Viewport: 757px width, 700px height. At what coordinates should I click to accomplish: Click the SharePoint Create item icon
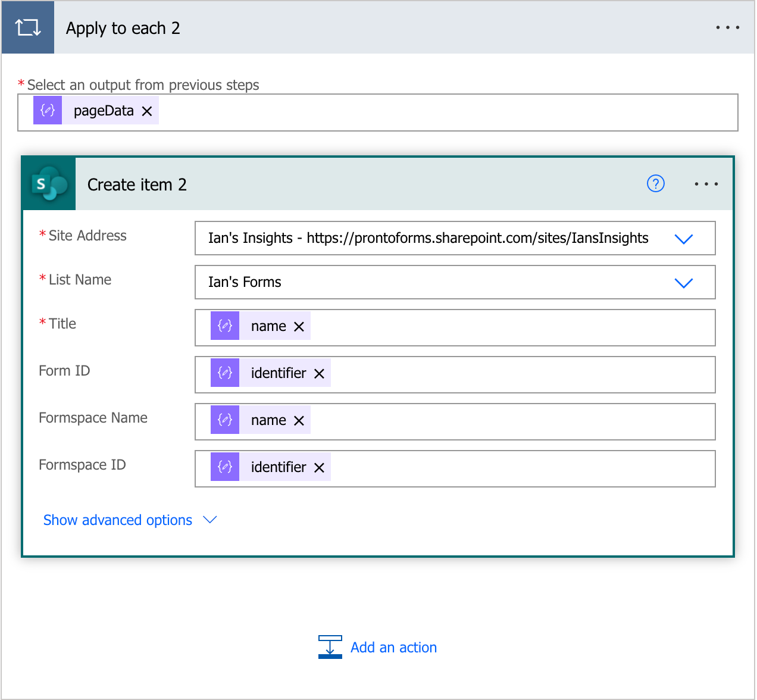49,184
